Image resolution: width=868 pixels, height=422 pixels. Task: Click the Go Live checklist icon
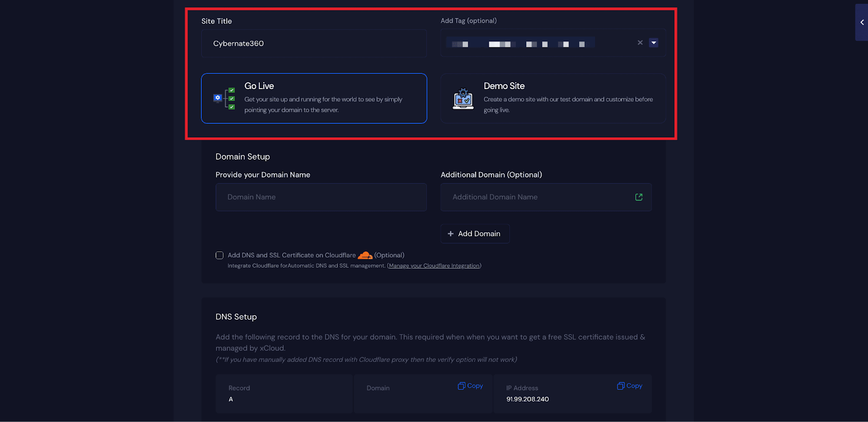(224, 98)
